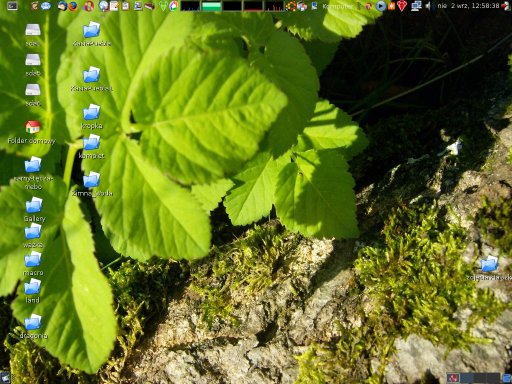This screenshot has height=384, width=512.
Task: Open the volume speaker control
Action: pos(429,6)
